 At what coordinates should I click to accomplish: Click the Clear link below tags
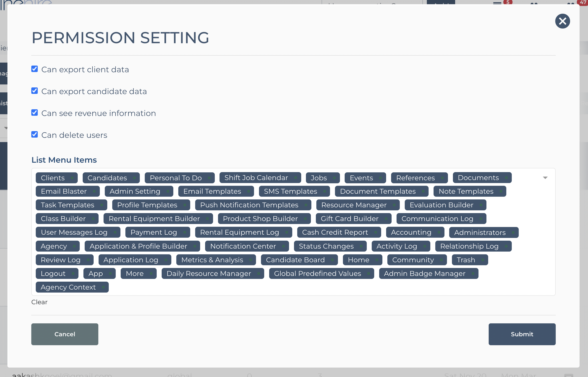point(39,302)
